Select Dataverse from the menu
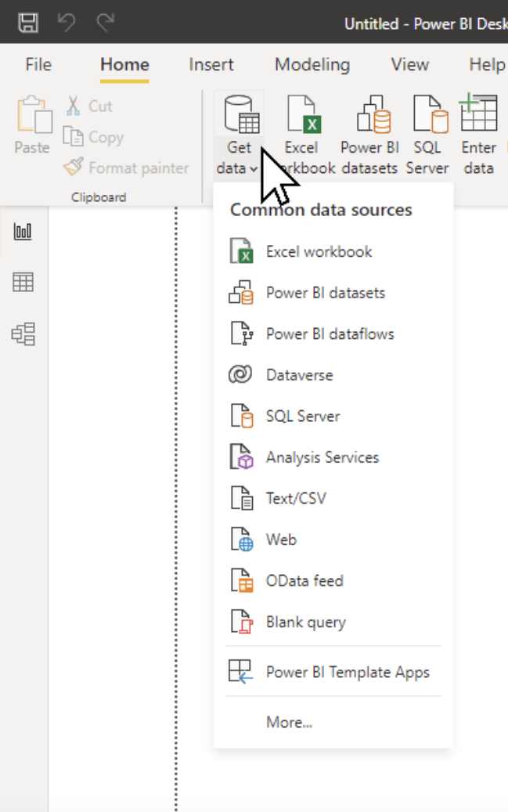Image resolution: width=508 pixels, height=812 pixels. pos(333,375)
